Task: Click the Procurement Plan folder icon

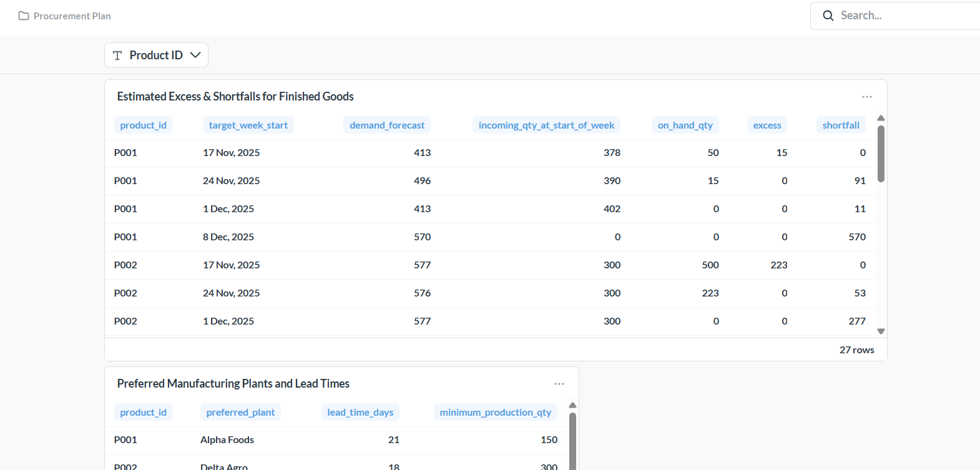Action: click(24, 16)
